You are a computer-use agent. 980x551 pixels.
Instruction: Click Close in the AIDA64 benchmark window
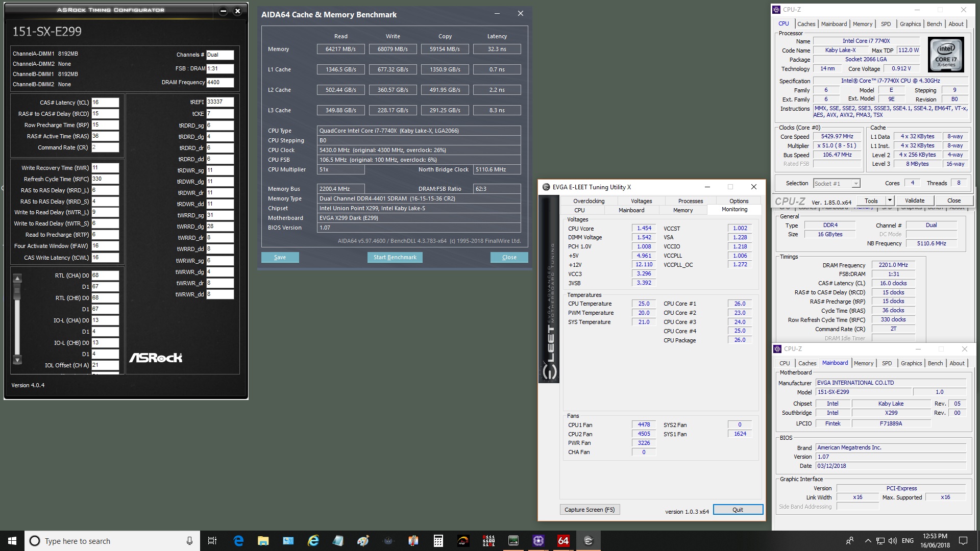coord(509,257)
